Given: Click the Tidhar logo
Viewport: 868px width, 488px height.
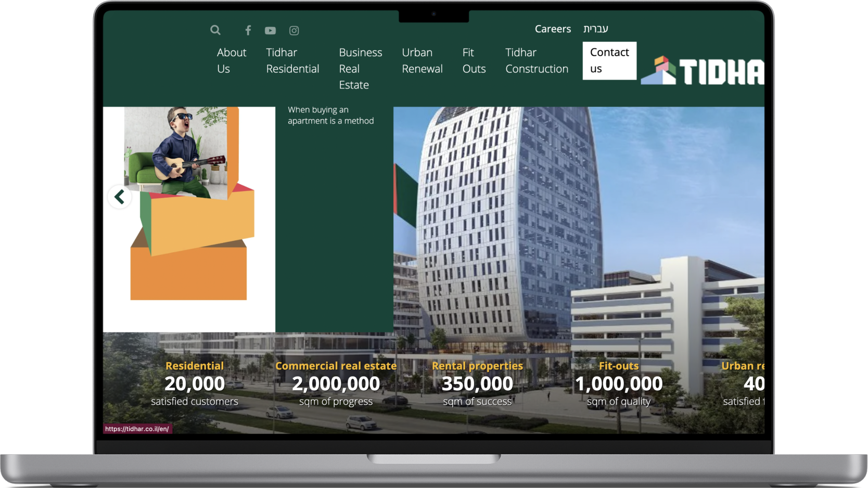Looking at the screenshot, I should click(x=703, y=70).
